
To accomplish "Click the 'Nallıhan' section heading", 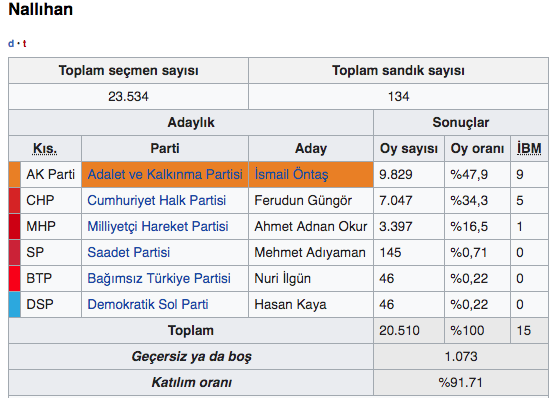I will (x=40, y=9).
